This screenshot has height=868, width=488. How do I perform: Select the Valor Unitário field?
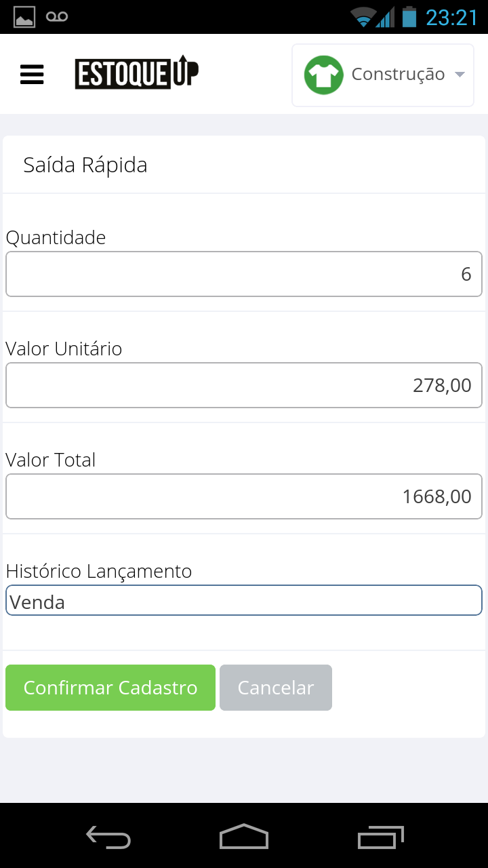[x=244, y=385]
